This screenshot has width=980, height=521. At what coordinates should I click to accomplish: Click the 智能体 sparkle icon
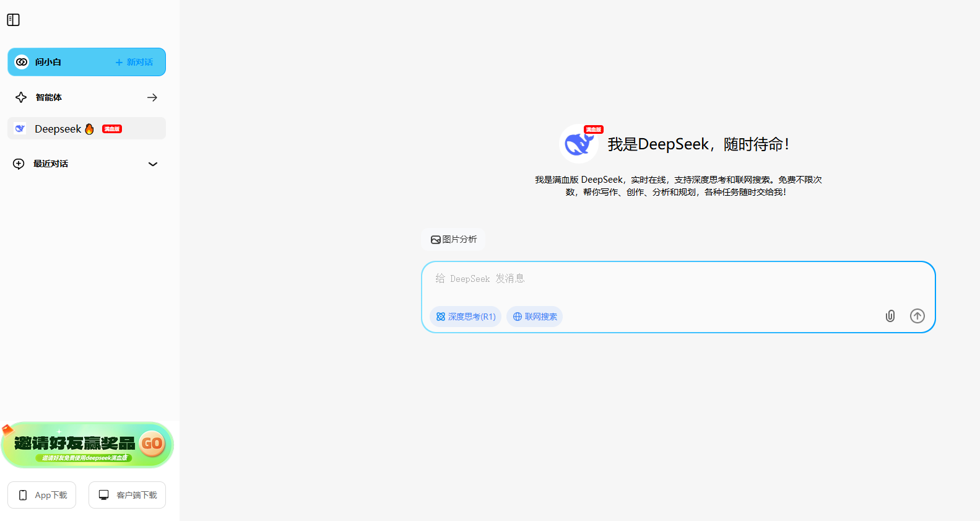coord(21,97)
